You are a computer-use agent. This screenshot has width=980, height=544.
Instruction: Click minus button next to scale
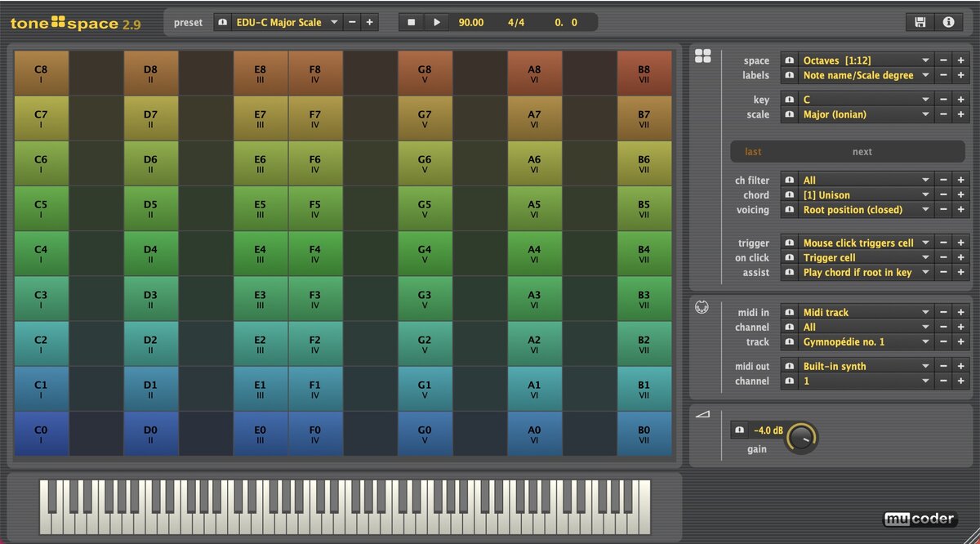(x=943, y=114)
